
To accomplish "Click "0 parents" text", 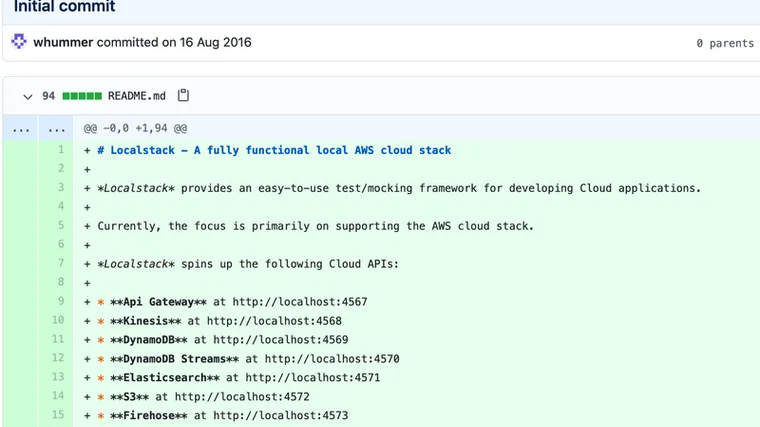I will pos(725,43).
